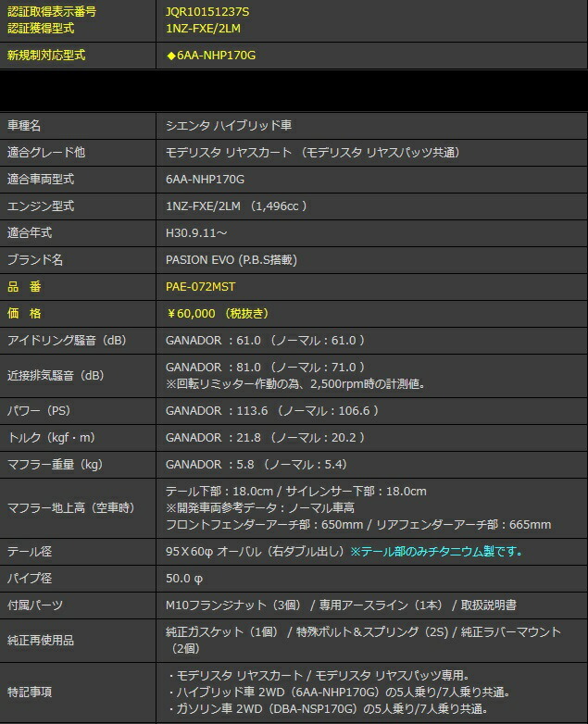Click the engine value with 1,496cc

pos(236,206)
